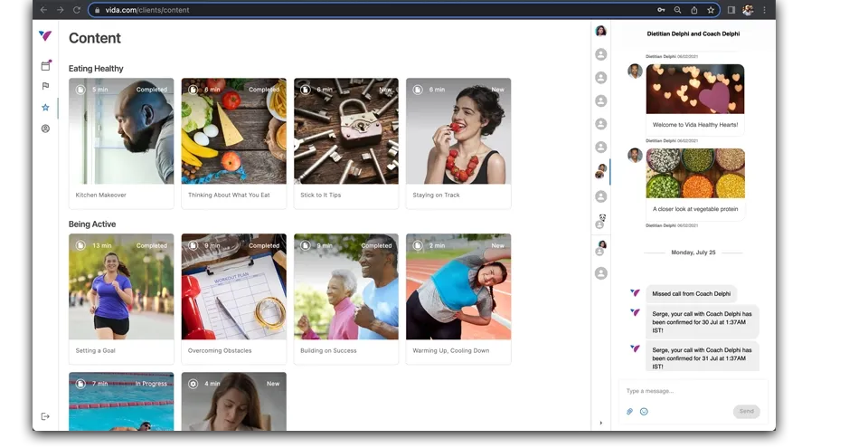This screenshot has height=448, width=868.
Task: Click the browser forward arrow
Action: (x=61, y=10)
